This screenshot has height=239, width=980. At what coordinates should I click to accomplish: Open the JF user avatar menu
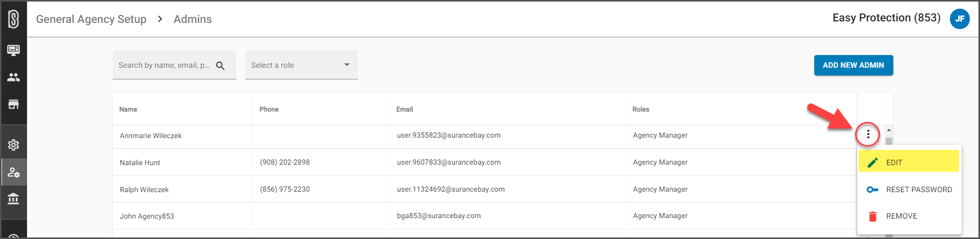pos(960,19)
